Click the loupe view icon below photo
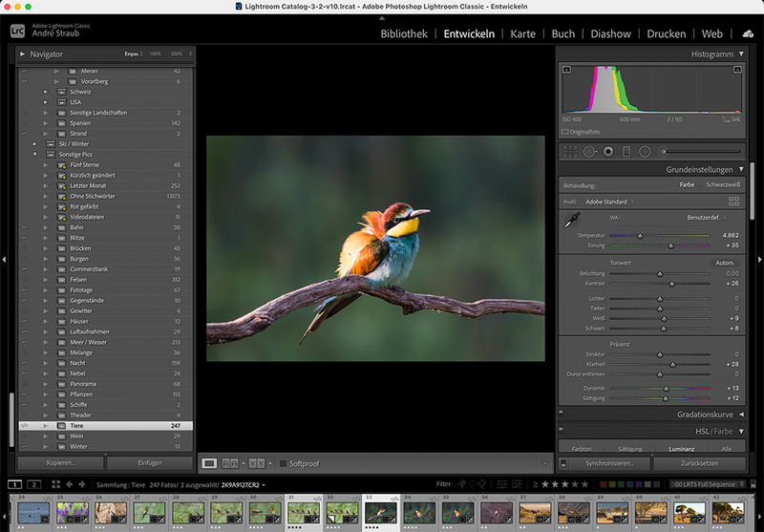764x532 pixels. coord(209,463)
